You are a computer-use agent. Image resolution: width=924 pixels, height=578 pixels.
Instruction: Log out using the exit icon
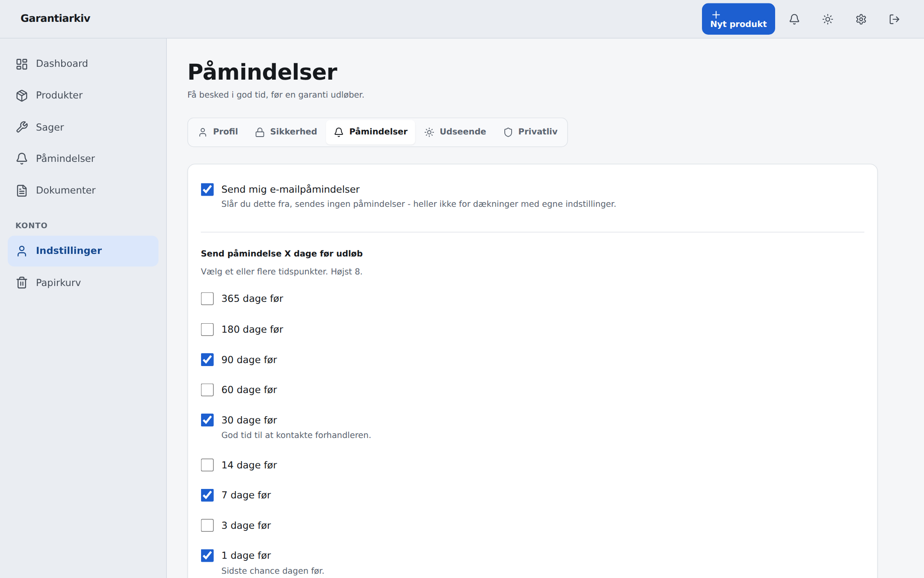point(894,19)
